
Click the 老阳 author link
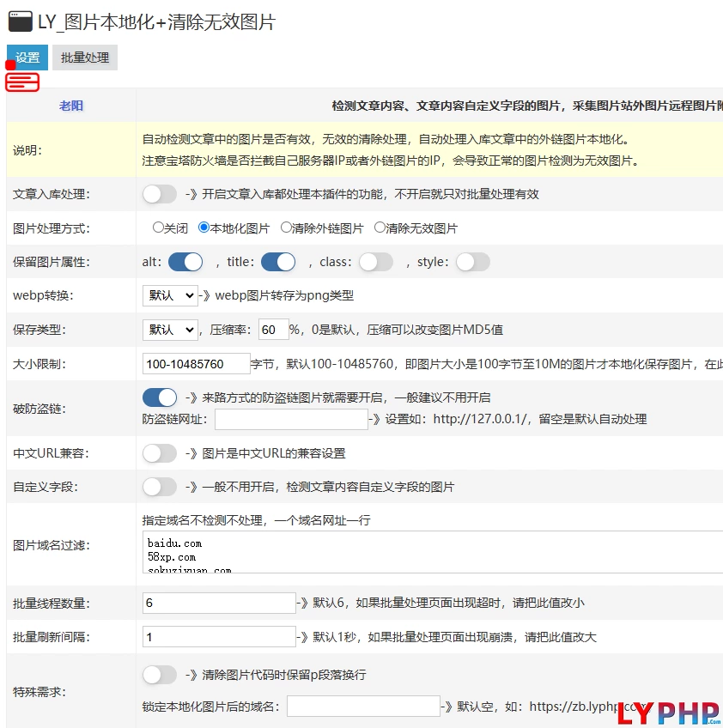[71, 106]
